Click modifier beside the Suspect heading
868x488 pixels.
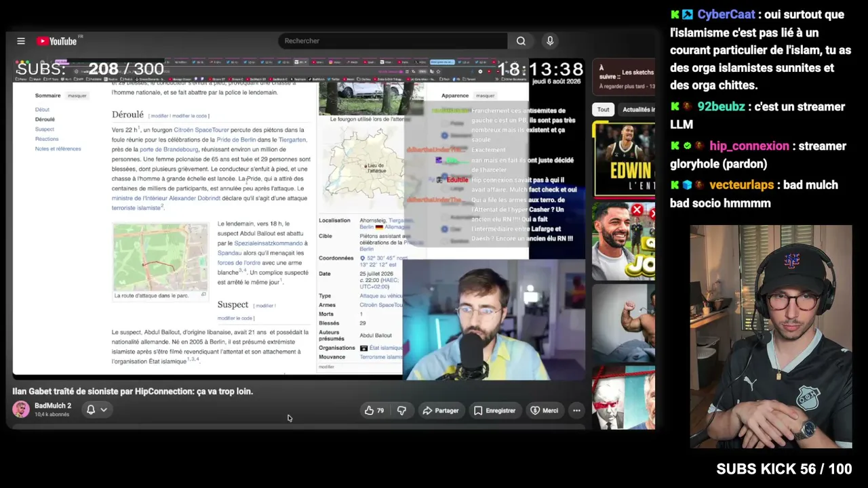tap(264, 306)
